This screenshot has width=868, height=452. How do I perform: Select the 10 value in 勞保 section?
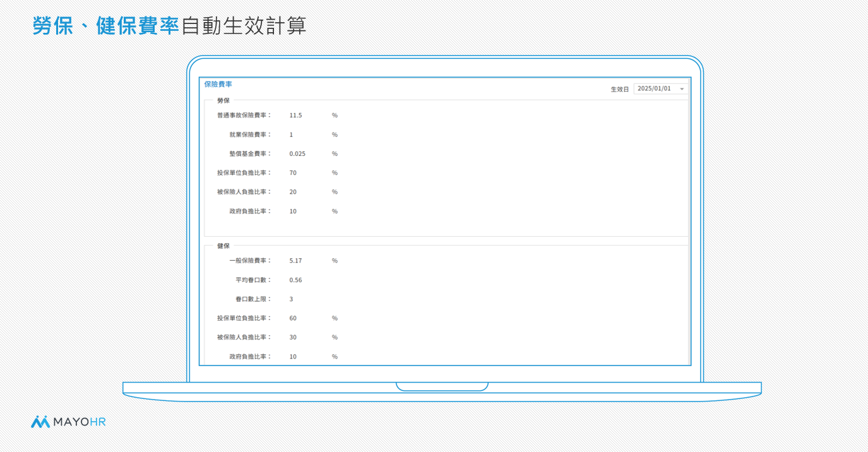(293, 211)
